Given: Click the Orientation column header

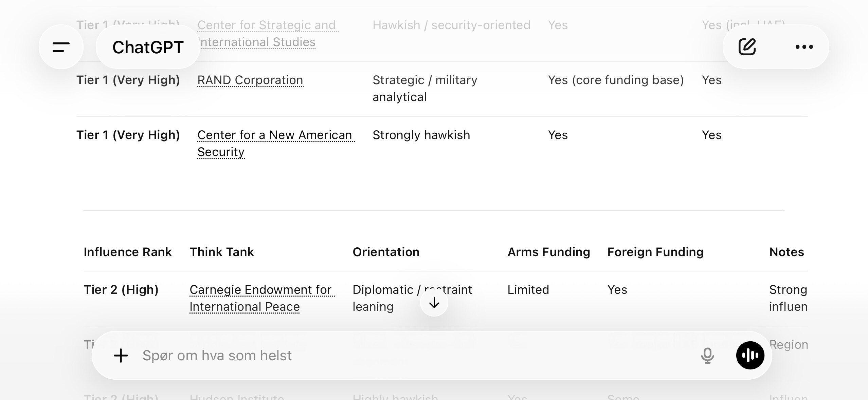Looking at the screenshot, I should click(386, 252).
